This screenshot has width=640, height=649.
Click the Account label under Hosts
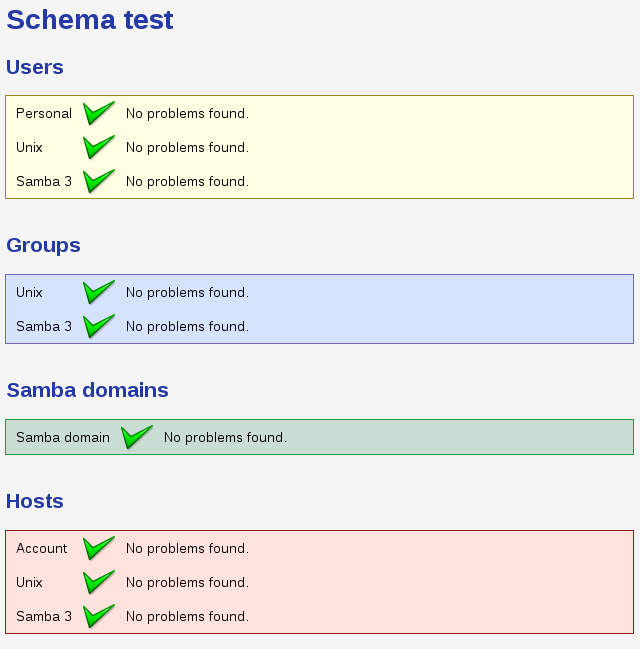click(42, 549)
